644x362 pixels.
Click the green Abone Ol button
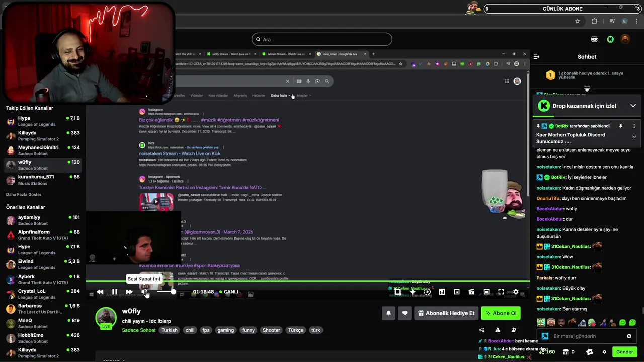point(501,313)
